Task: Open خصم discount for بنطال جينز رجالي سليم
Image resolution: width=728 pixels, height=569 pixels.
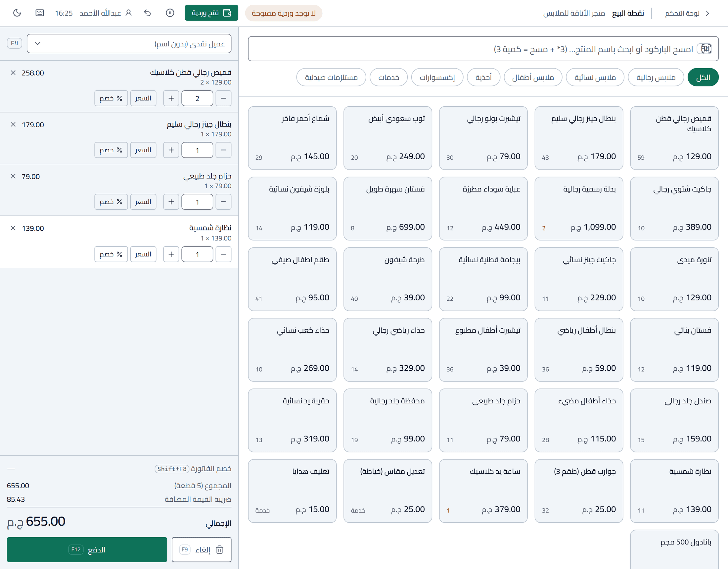Action: [111, 150]
